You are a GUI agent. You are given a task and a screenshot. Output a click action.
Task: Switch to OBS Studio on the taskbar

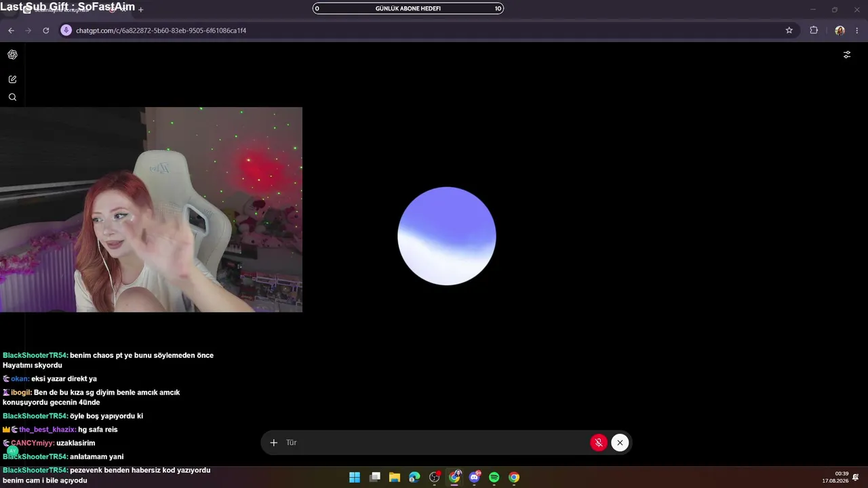pyautogui.click(x=435, y=477)
